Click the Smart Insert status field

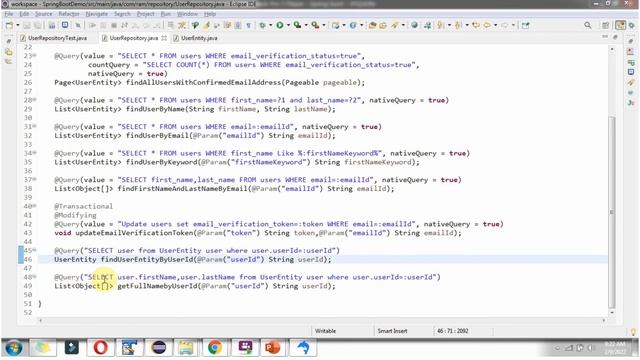392,331
